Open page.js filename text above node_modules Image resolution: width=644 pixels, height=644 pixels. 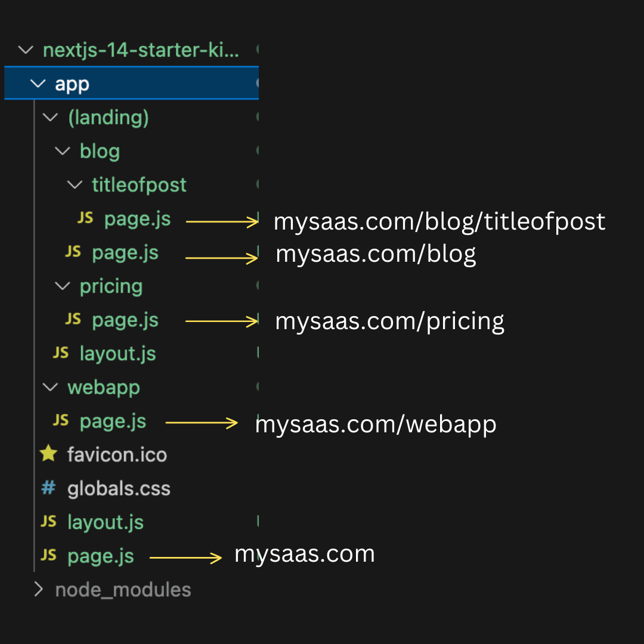[101, 556]
